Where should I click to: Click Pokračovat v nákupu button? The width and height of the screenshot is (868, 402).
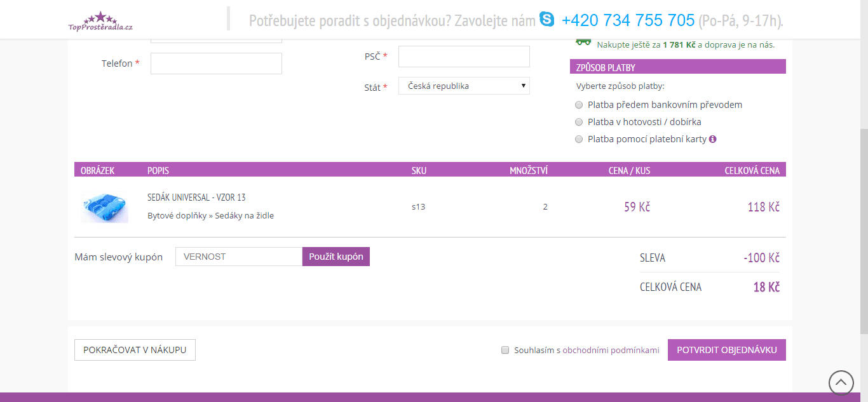click(x=135, y=350)
